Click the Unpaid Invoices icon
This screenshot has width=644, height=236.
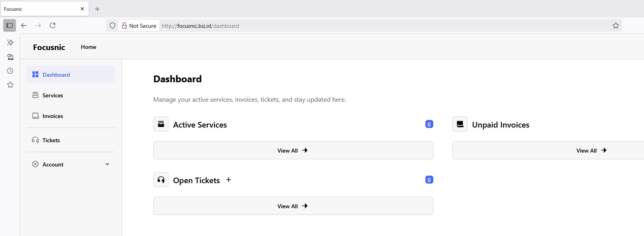(x=460, y=124)
